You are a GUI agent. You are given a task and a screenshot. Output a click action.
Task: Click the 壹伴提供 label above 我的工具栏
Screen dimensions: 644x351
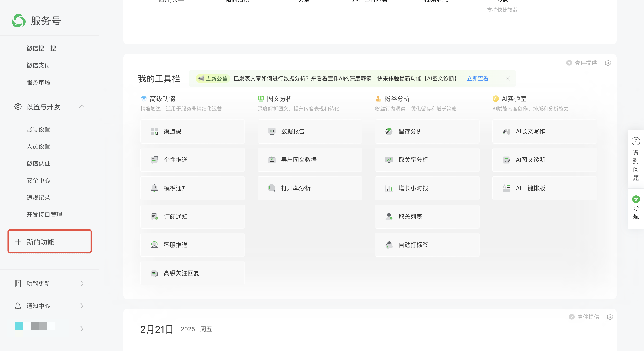(586, 63)
